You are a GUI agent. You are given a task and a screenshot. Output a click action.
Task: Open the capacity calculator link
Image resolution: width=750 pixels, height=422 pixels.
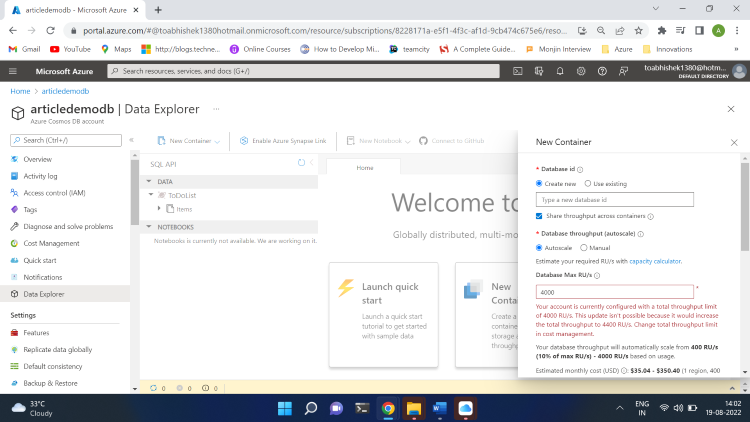(655, 261)
